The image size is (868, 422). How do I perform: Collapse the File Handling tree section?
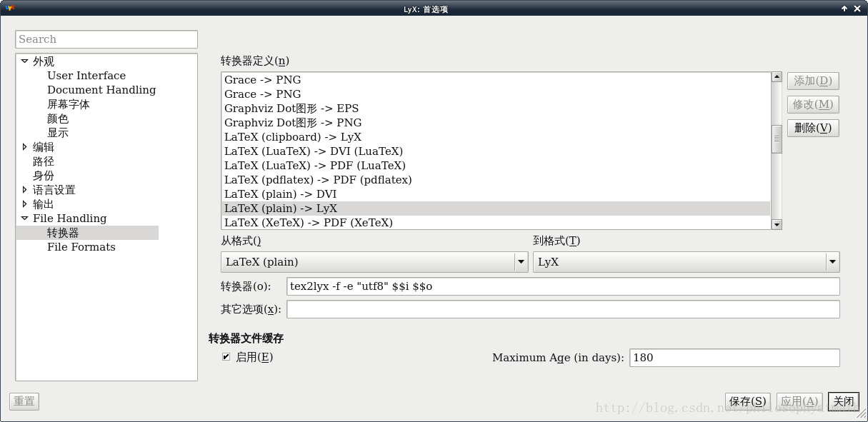tap(24, 218)
